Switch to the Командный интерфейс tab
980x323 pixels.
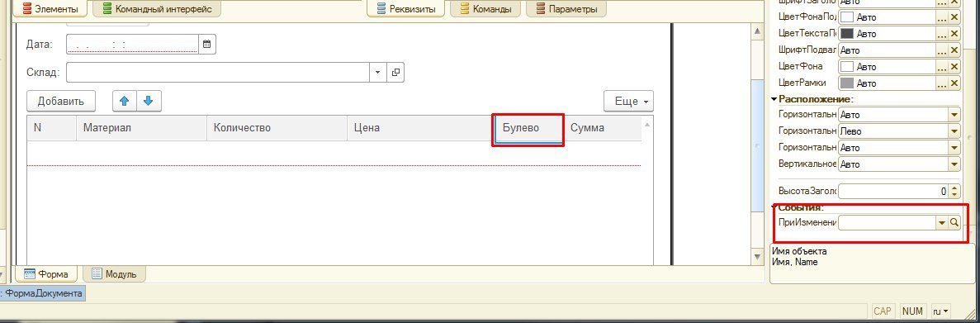(x=157, y=9)
